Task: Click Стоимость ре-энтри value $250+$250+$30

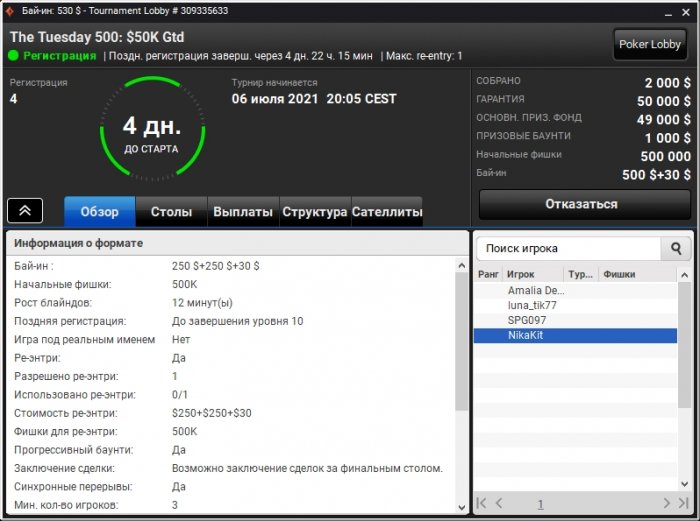Action: 212,413
